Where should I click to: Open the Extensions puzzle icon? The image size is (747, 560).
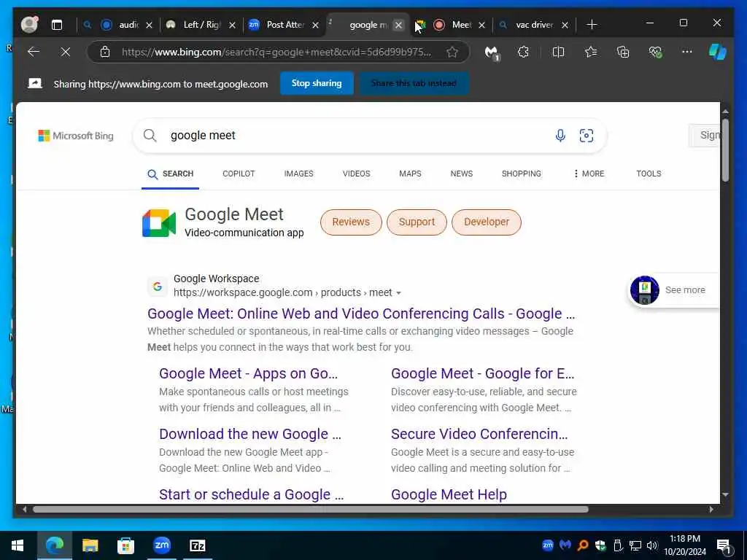tap(524, 52)
